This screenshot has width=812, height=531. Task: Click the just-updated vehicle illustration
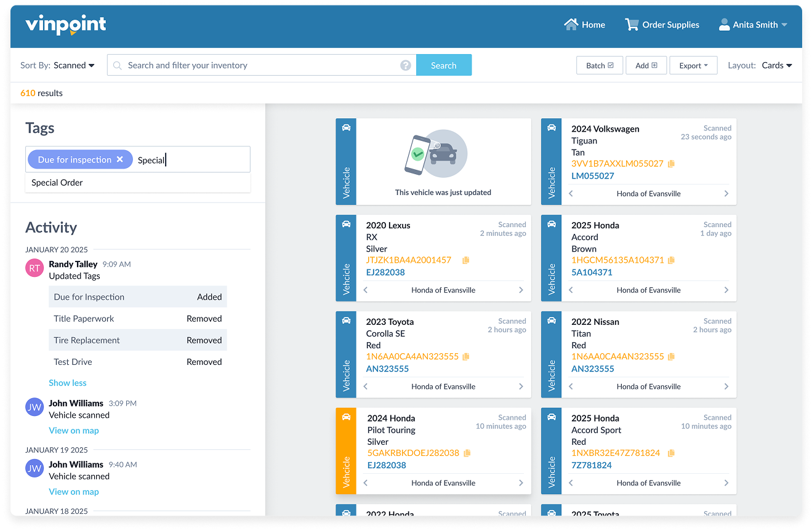click(436, 153)
